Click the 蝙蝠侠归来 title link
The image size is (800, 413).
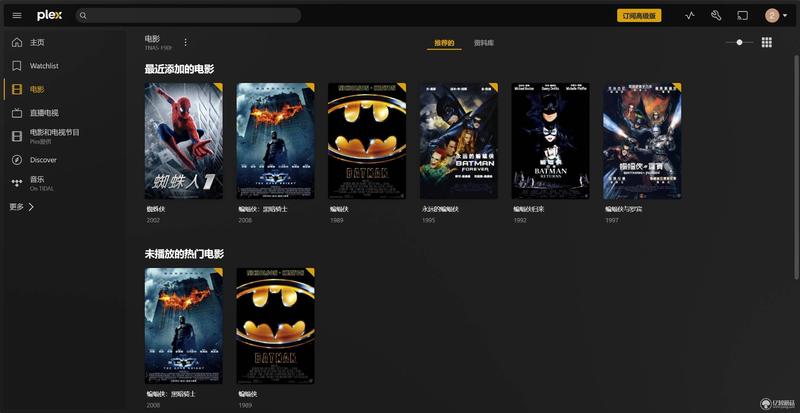(529, 209)
